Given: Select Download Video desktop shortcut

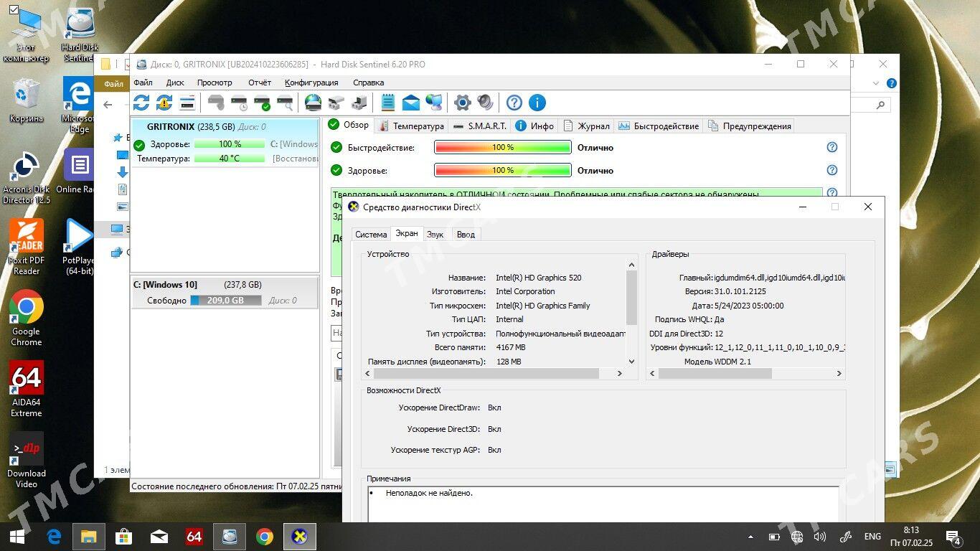Looking at the screenshot, I should point(27,459).
